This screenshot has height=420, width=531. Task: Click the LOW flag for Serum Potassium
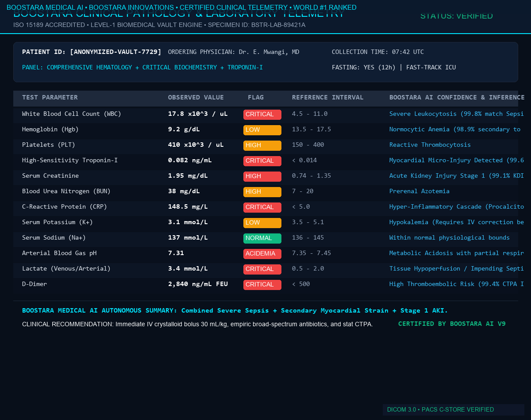[262, 223]
